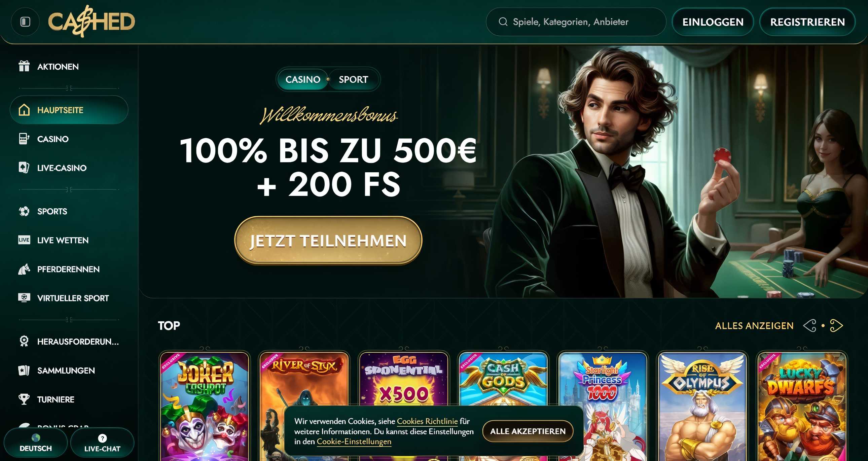868x461 pixels.
Task: Accept all cookies with Alle Akzeptieren
Action: point(528,431)
